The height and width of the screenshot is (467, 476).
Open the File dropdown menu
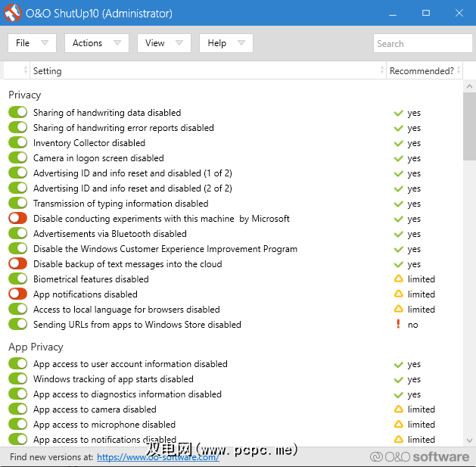point(32,43)
